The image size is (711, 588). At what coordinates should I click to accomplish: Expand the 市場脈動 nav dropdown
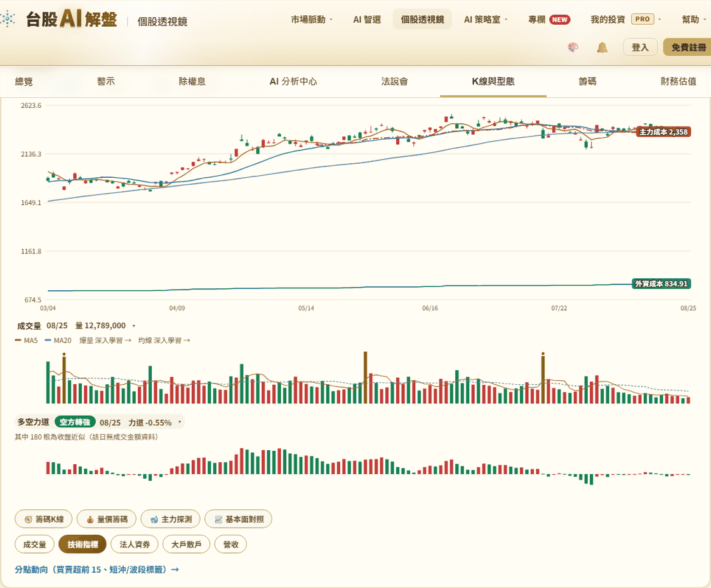point(312,20)
